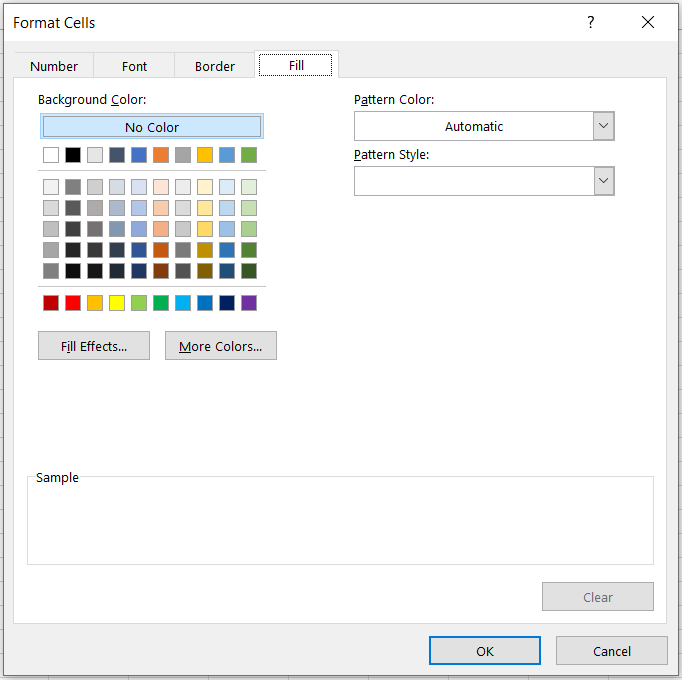
Task: Select the orange theme color swatch
Action: point(161,155)
